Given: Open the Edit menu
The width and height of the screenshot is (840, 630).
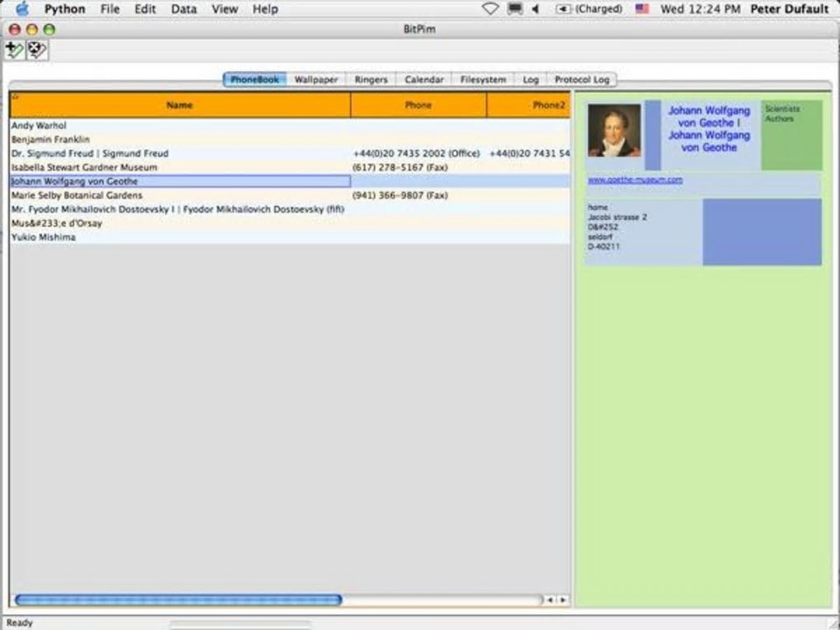Looking at the screenshot, I should (145, 8).
